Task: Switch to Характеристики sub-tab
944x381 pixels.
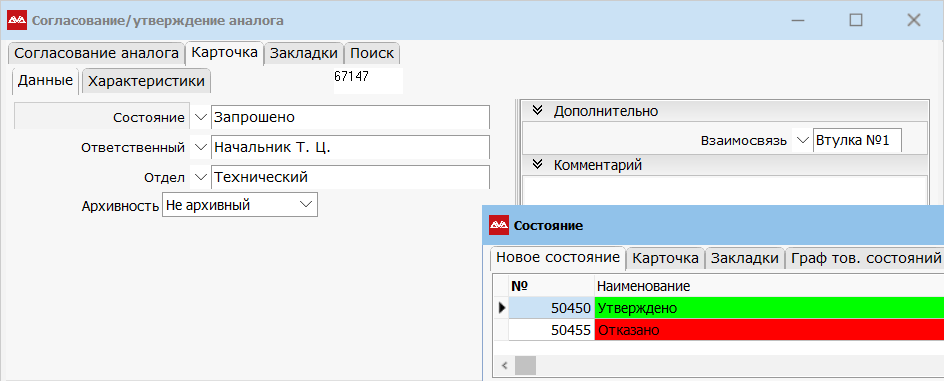Action: (146, 81)
